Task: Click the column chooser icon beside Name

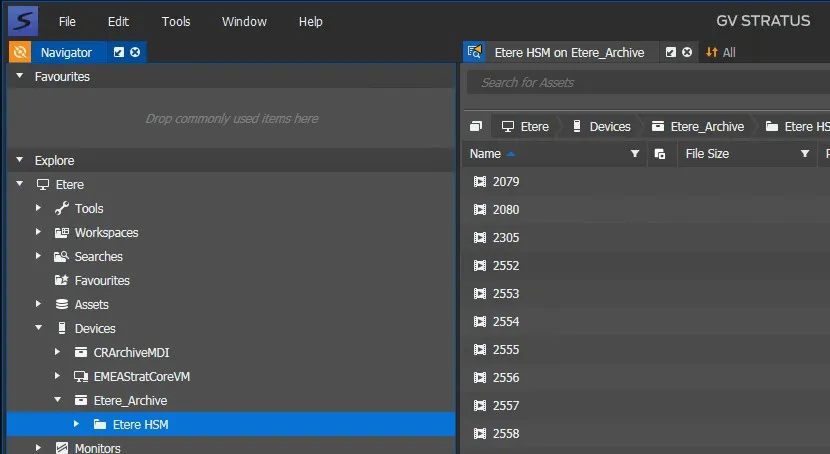Action: [x=659, y=154]
